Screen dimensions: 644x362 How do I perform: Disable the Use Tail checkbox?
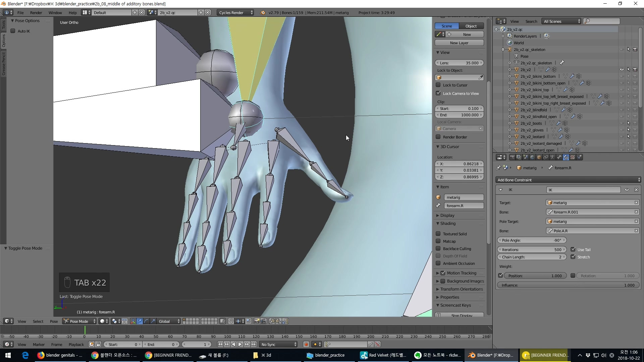click(573, 249)
